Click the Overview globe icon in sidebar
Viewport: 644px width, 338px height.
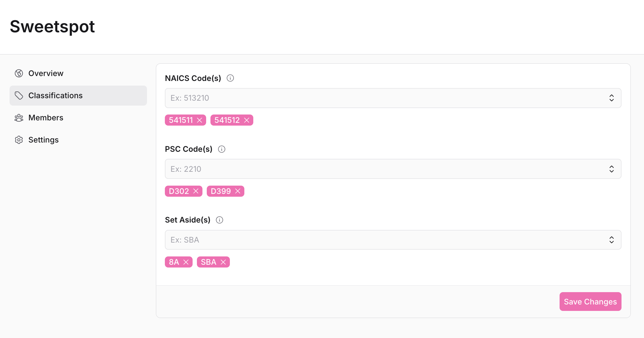tap(19, 73)
